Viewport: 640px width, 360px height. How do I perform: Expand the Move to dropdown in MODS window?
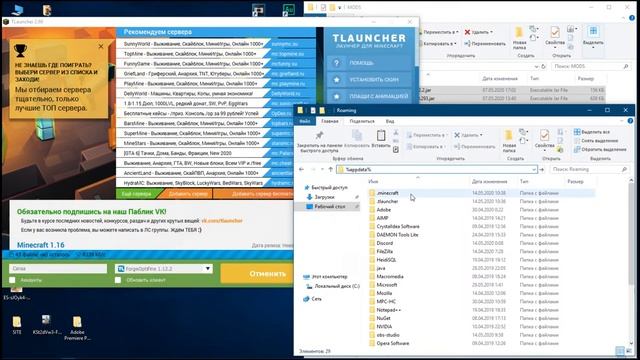tap(457, 32)
